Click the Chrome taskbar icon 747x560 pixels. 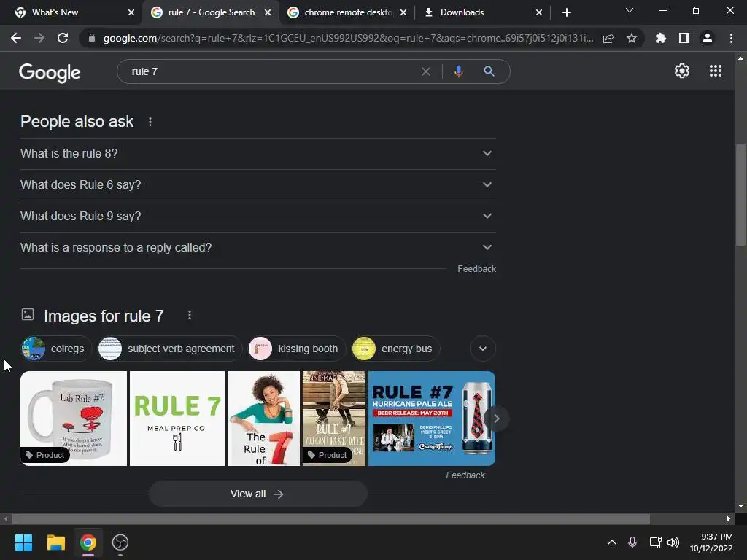(x=88, y=542)
